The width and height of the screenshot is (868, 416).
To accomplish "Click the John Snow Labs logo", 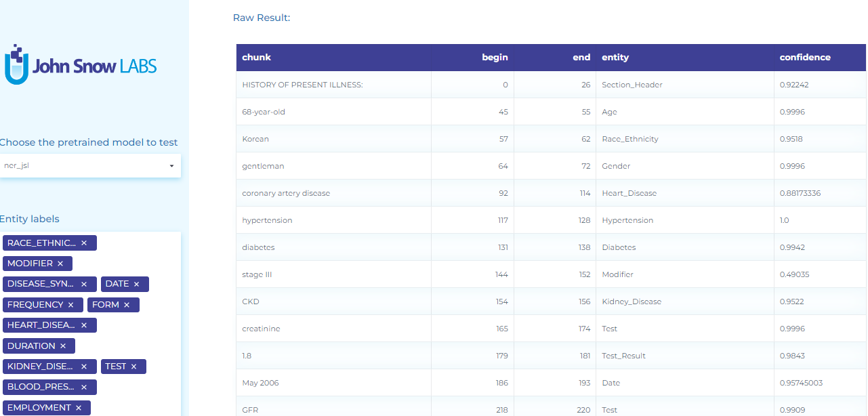I will (81, 65).
